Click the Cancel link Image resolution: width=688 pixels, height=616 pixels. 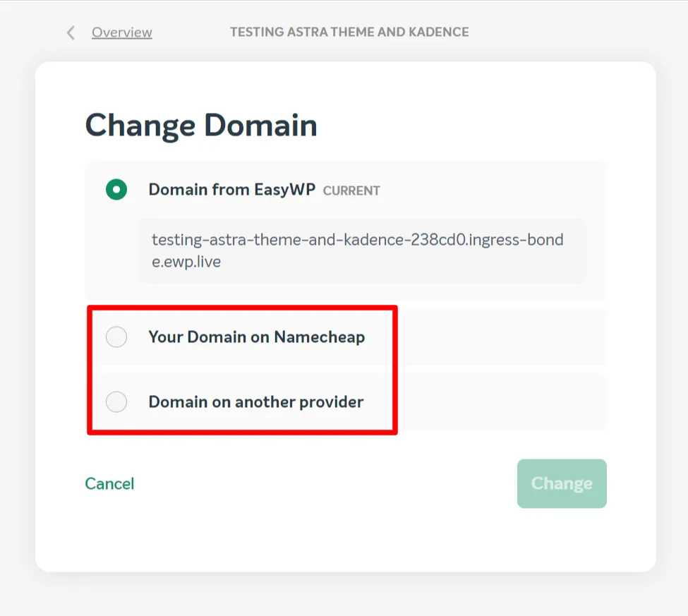pos(109,483)
